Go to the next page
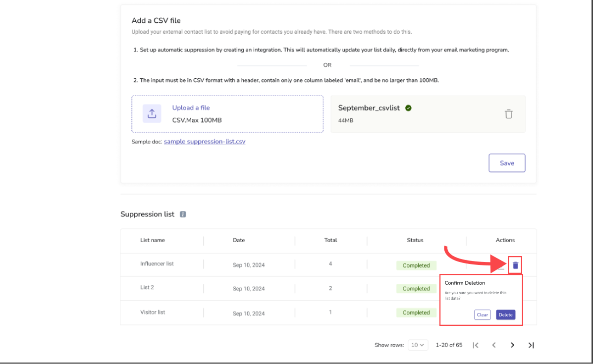The image size is (593, 364). (512, 345)
